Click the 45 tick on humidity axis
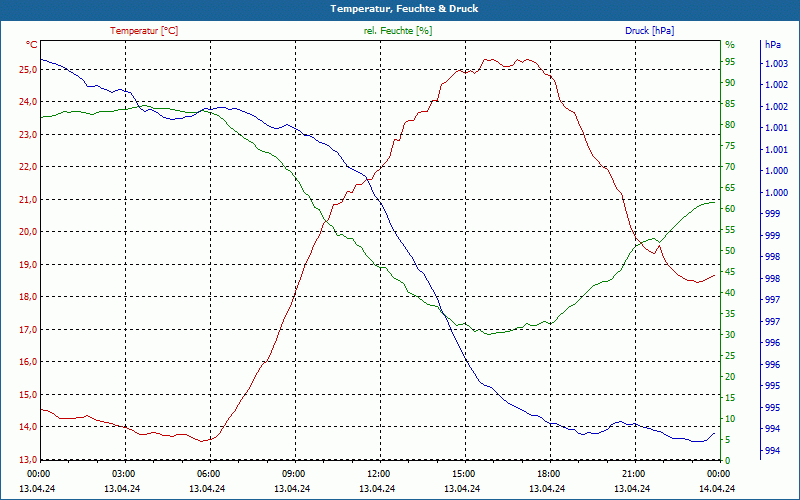This screenshot has width=800, height=500. [x=730, y=271]
